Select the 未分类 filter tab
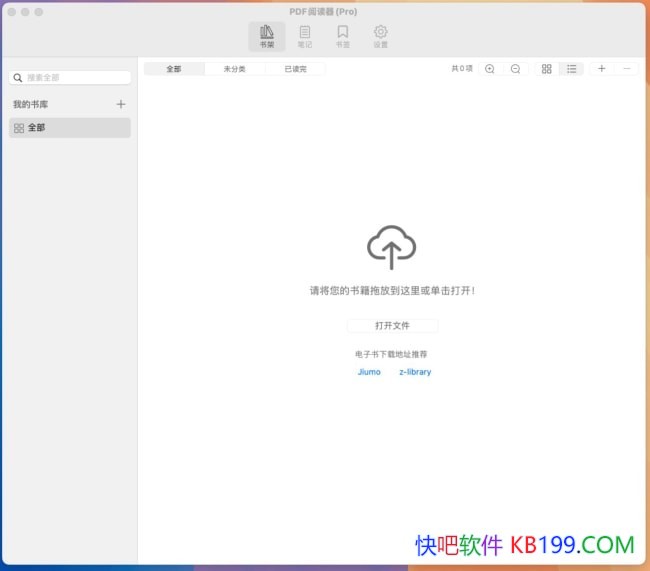This screenshot has width=650, height=571. point(234,69)
